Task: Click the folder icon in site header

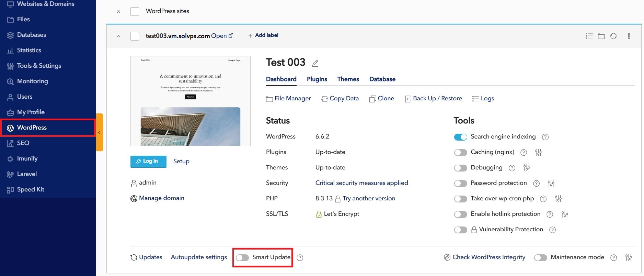Action: (601, 36)
